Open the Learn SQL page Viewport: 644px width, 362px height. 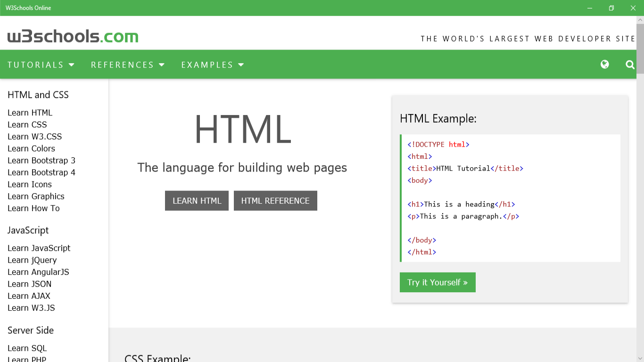click(x=27, y=348)
